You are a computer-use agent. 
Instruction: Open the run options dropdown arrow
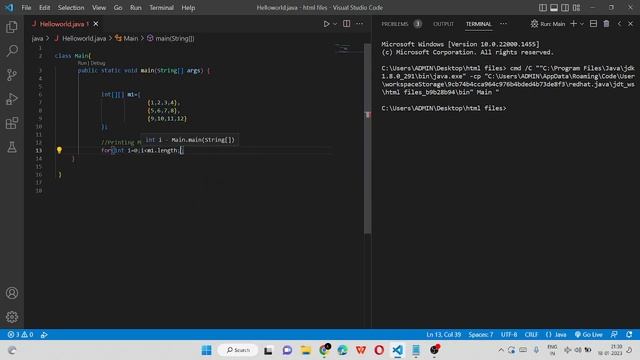pos(335,24)
